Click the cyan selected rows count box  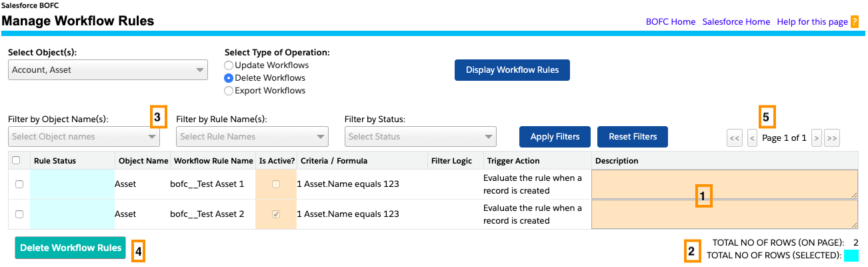click(x=851, y=255)
